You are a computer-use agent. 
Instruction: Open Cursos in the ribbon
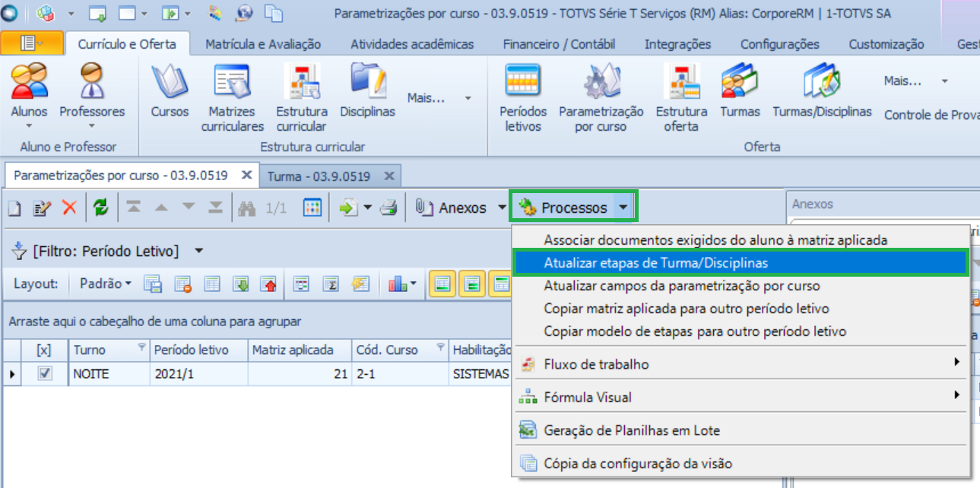pos(170,90)
